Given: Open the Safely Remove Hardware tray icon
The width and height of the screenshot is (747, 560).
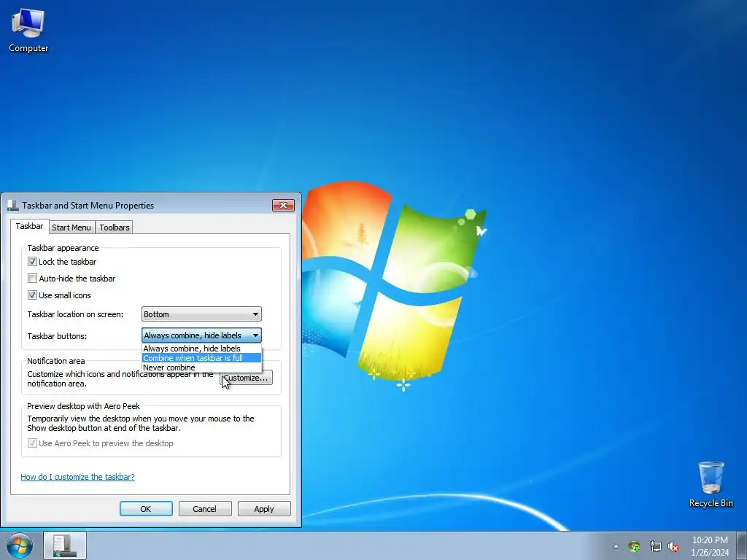Looking at the screenshot, I should coord(634,546).
